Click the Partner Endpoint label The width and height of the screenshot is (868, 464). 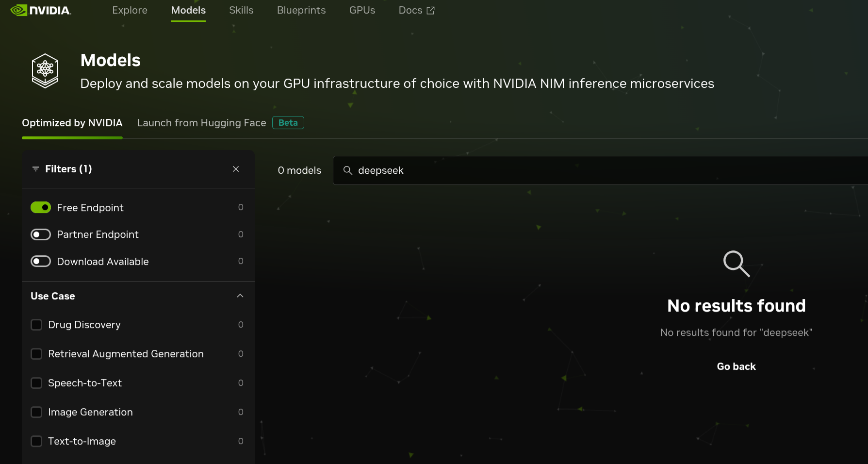98,235
